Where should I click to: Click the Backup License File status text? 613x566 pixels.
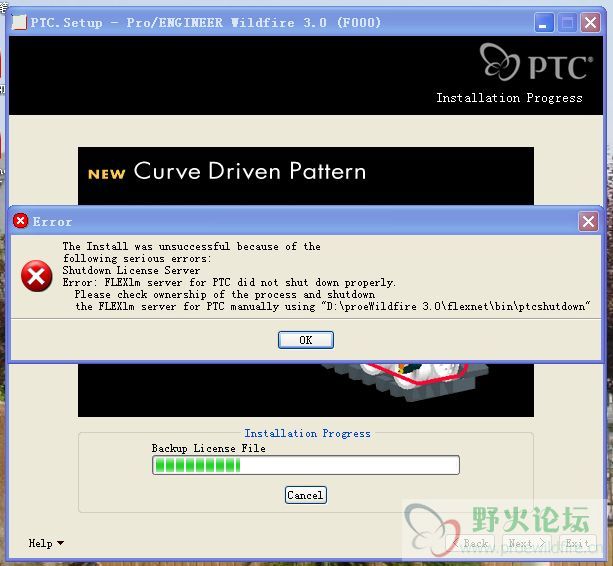click(209, 448)
